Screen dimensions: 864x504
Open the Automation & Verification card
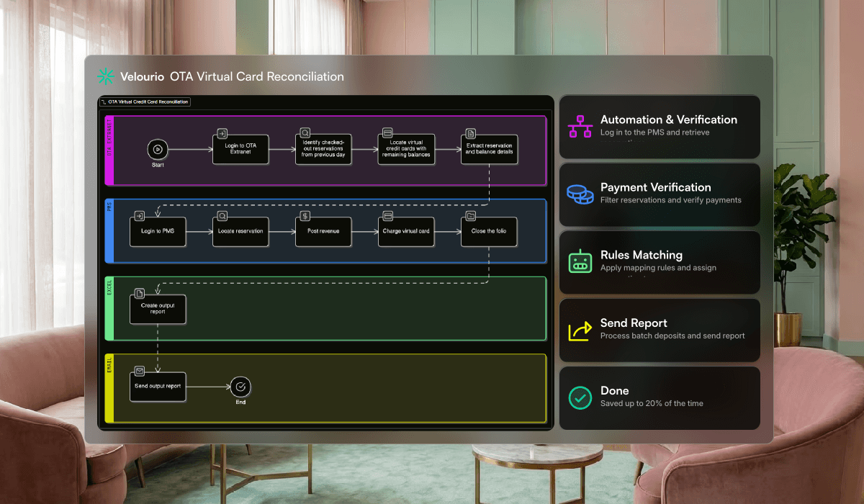point(660,127)
